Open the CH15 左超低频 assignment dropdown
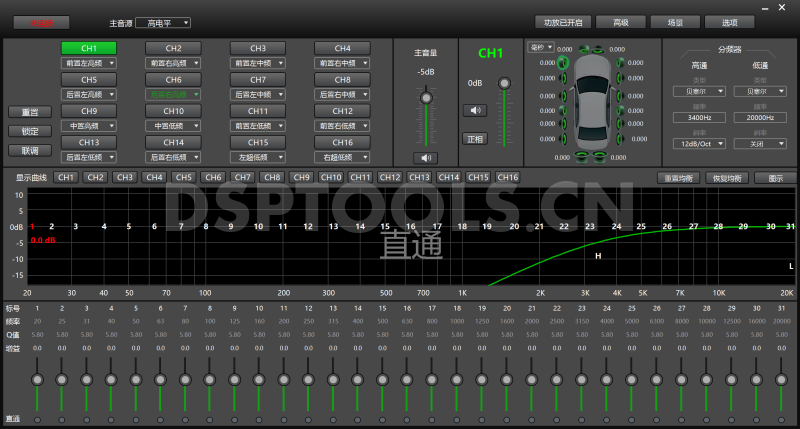This screenshot has width=800, height=429. [x=258, y=157]
